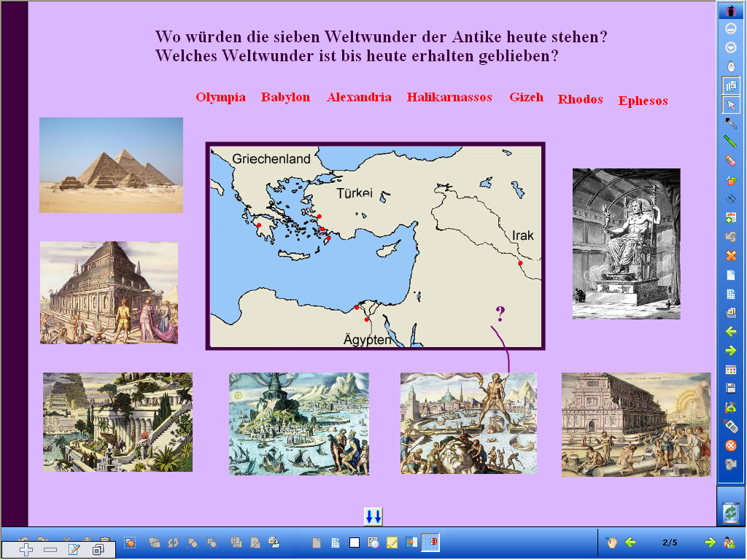
Task: Click the minus zoom-out button
Action: (x=50, y=550)
